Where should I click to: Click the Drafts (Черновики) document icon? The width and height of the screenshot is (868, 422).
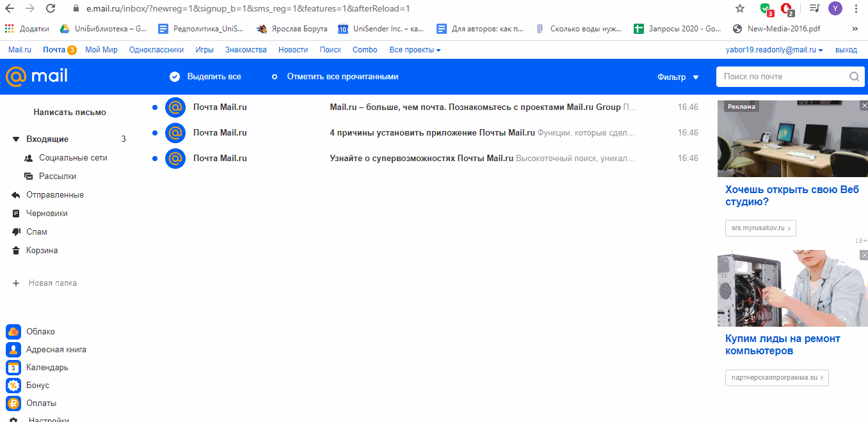coord(16,214)
